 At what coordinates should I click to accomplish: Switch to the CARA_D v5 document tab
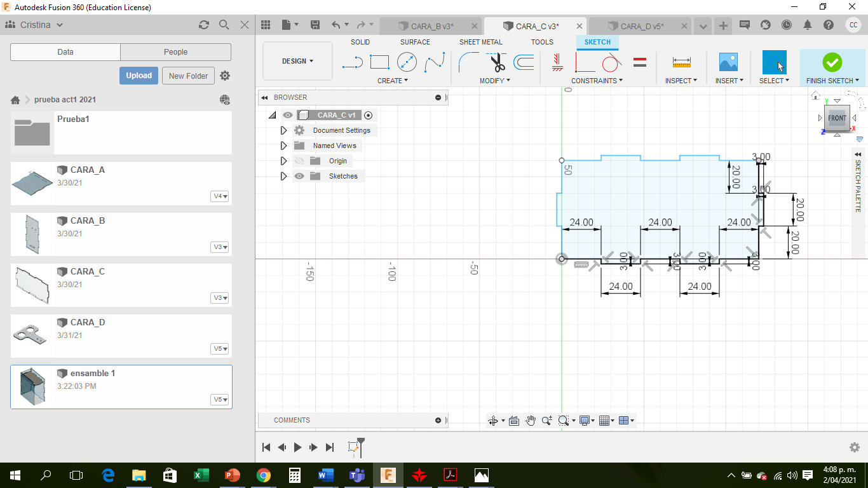(x=641, y=26)
